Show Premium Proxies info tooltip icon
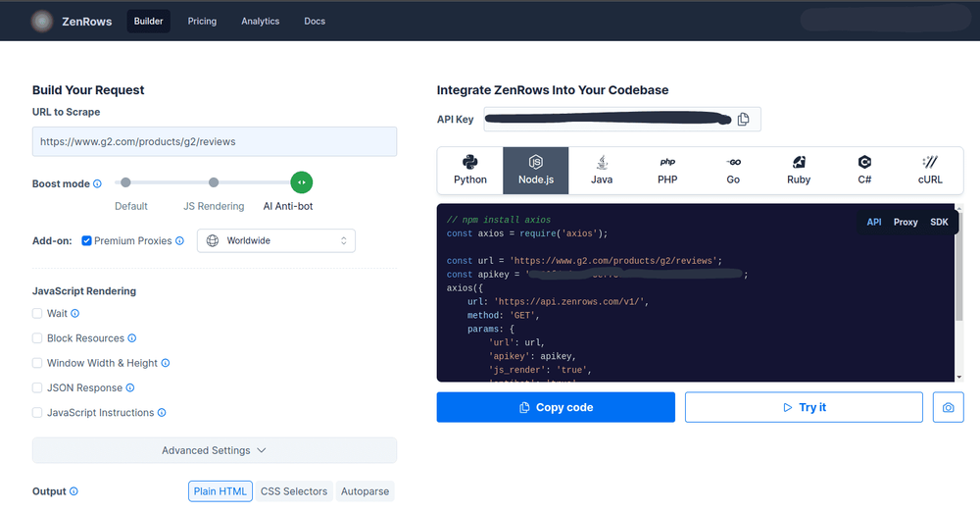 (180, 241)
